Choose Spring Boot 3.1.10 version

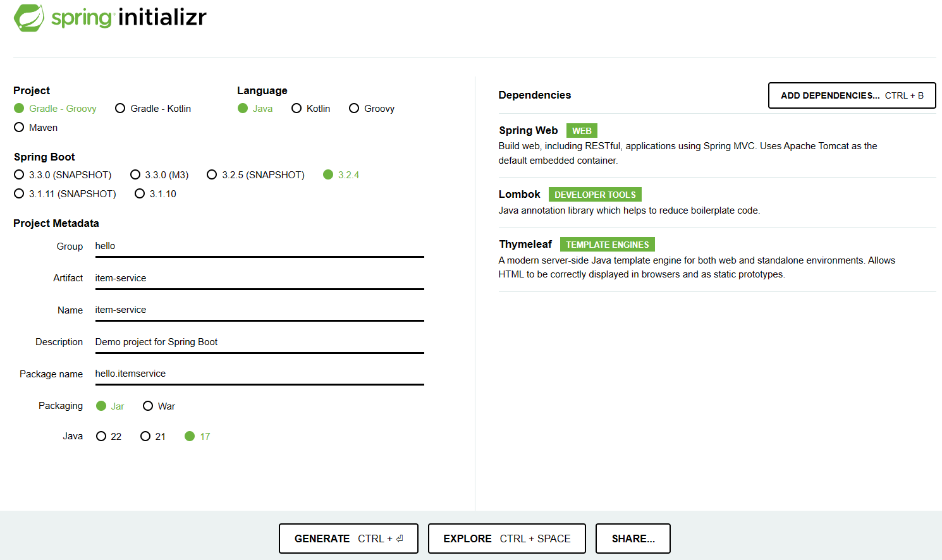156,194
